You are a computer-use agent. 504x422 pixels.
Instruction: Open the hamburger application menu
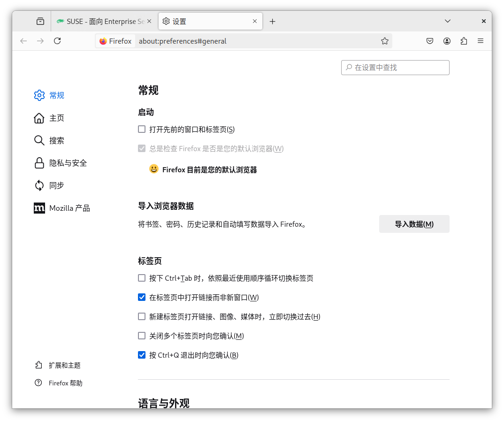[x=481, y=41]
